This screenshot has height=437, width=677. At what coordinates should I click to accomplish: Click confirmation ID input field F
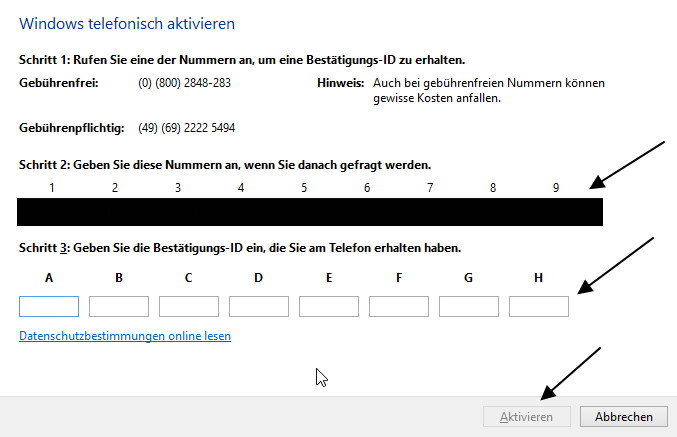click(399, 306)
